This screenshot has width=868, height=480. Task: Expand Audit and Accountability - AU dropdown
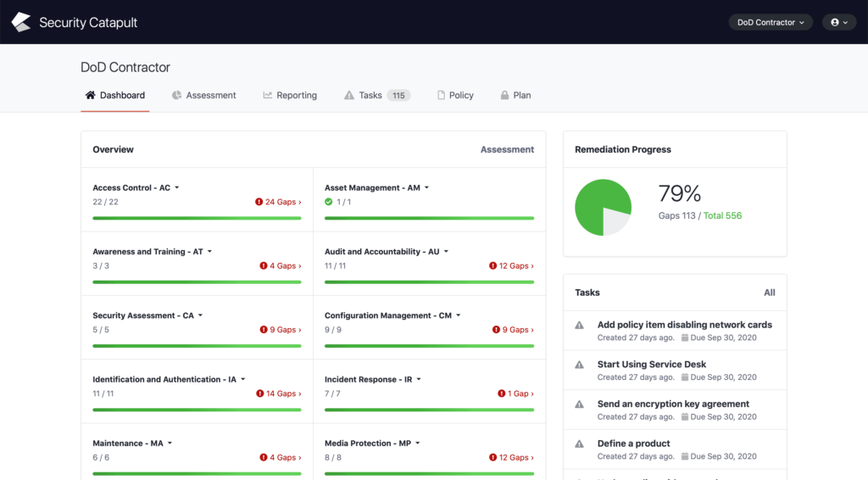446,251
